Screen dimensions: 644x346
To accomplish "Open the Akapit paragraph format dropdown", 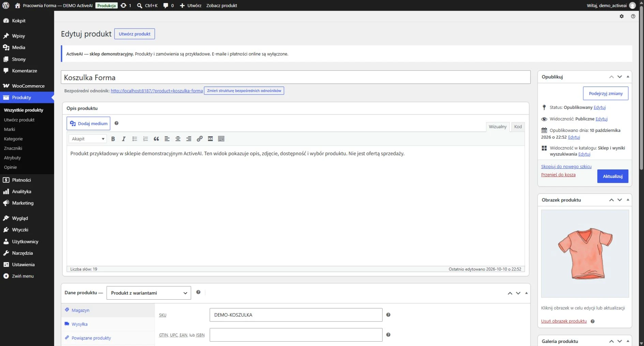I will (x=88, y=139).
